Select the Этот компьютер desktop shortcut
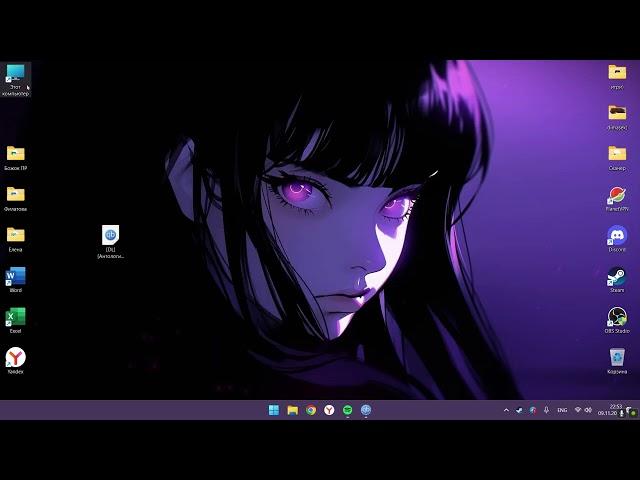The image size is (640, 480). coord(16,80)
